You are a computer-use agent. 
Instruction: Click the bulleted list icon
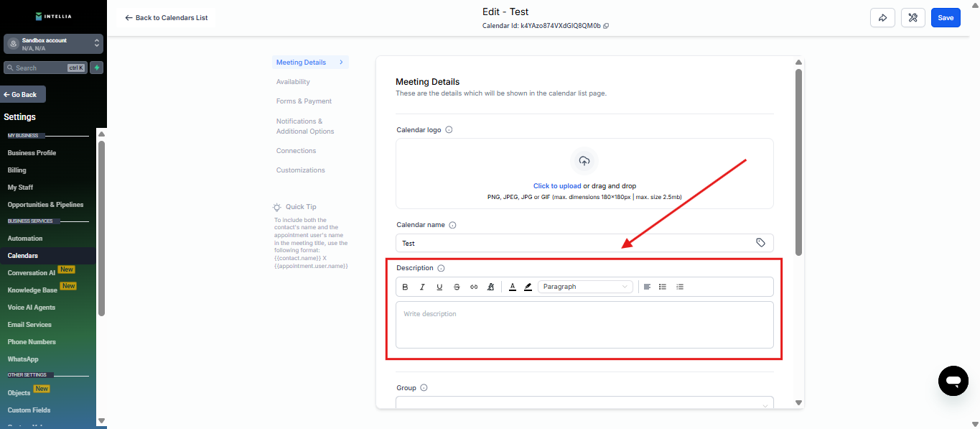click(x=663, y=287)
